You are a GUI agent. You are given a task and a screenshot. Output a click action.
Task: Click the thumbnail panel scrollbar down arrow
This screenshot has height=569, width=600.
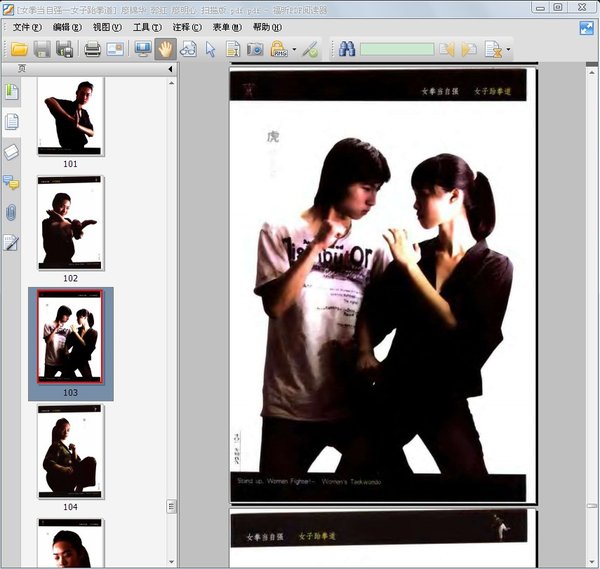[171, 562]
